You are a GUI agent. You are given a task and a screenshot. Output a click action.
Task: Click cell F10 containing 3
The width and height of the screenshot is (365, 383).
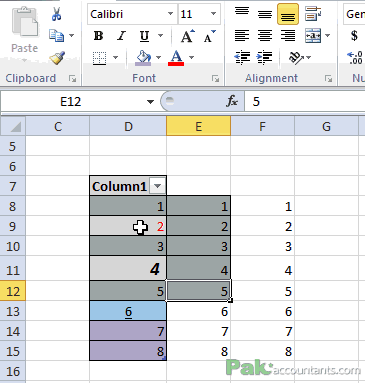262,246
